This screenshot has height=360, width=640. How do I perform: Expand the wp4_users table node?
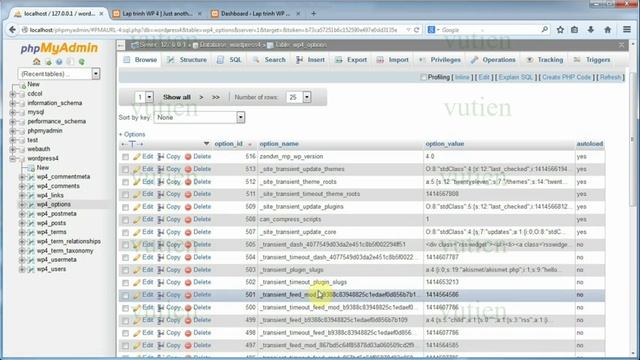tap(22, 269)
